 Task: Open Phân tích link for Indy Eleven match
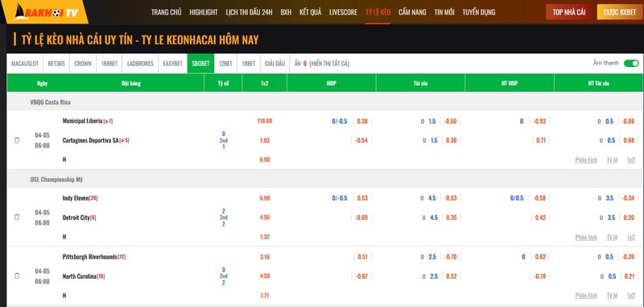tap(586, 237)
